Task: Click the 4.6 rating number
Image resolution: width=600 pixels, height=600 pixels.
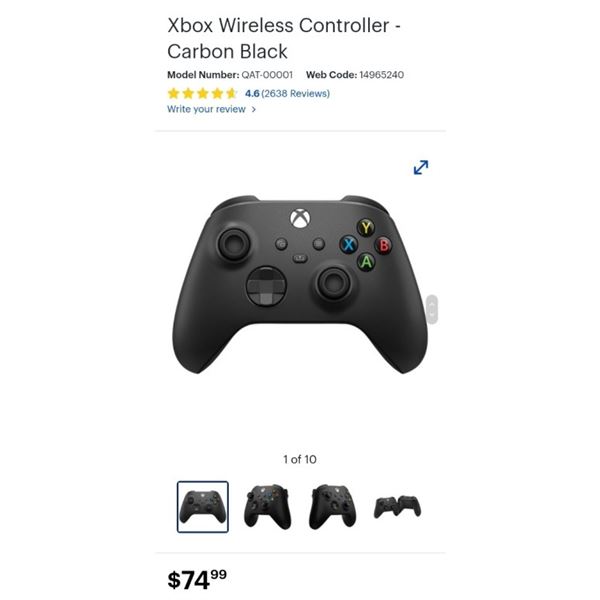Action: tap(252, 93)
